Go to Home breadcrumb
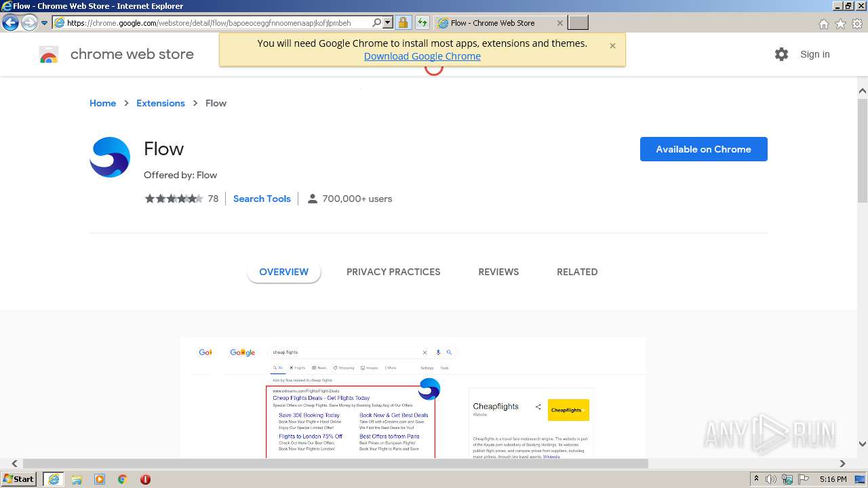868x488 pixels. (103, 103)
